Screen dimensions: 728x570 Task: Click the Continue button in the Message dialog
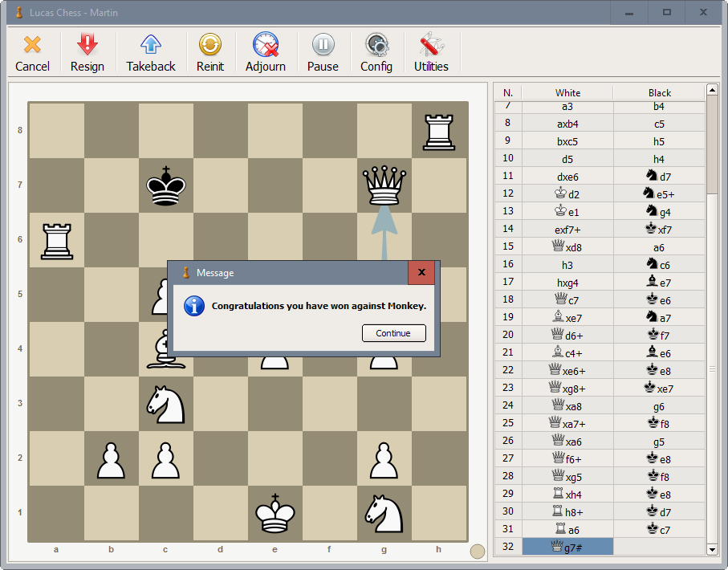pos(394,333)
